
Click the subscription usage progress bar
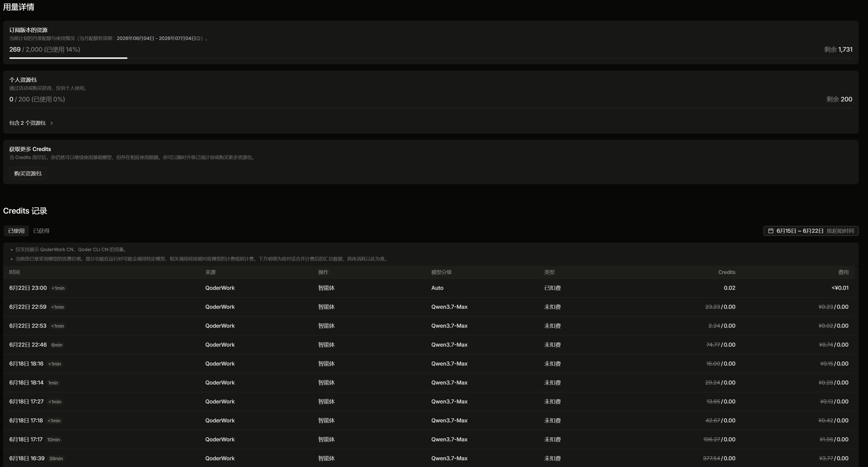pyautogui.click(x=431, y=58)
